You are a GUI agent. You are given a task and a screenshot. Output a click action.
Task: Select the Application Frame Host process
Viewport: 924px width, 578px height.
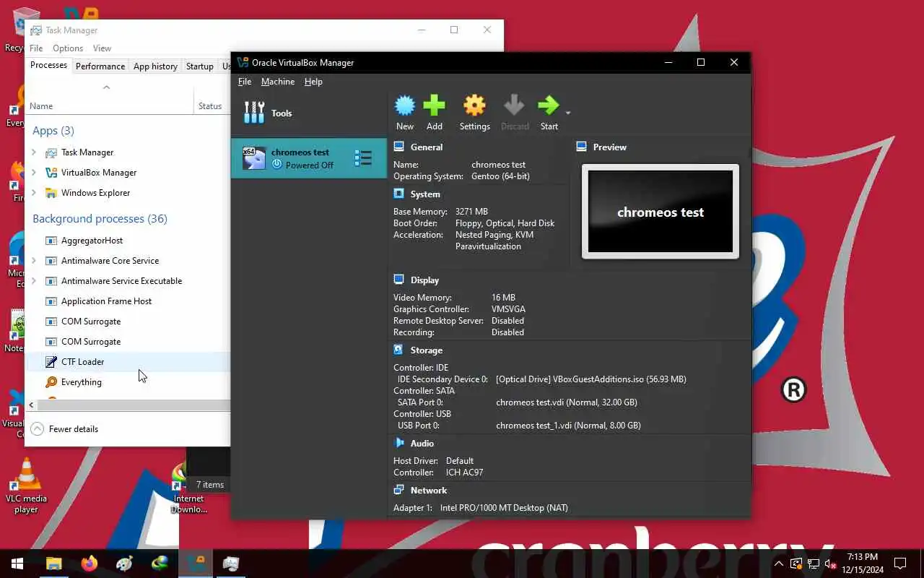click(x=128, y=301)
